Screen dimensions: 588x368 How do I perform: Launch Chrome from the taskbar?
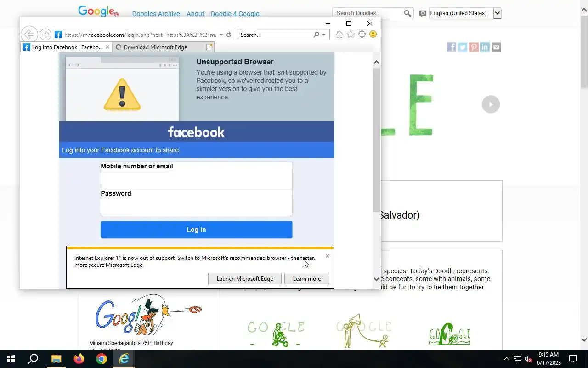tap(101, 359)
